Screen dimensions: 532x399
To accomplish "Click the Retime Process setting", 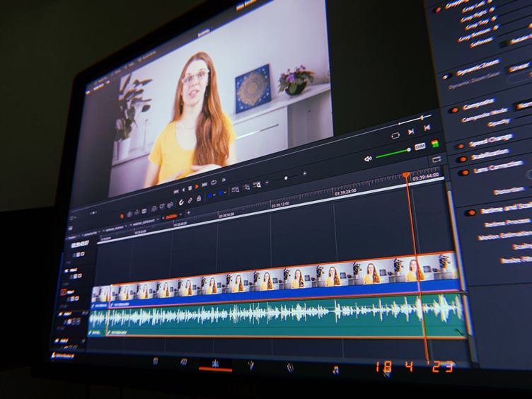I will (x=507, y=223).
